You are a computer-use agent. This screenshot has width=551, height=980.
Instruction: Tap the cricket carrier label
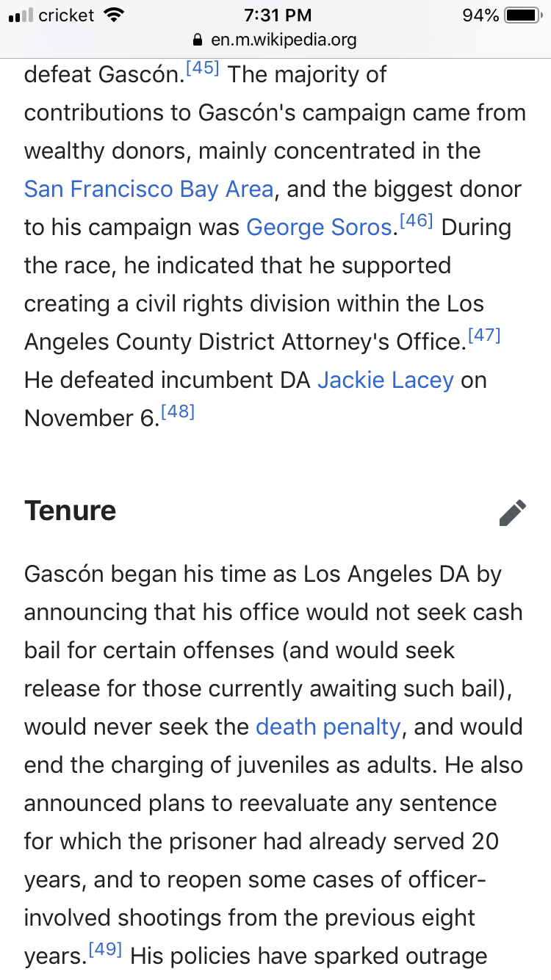click(x=66, y=15)
